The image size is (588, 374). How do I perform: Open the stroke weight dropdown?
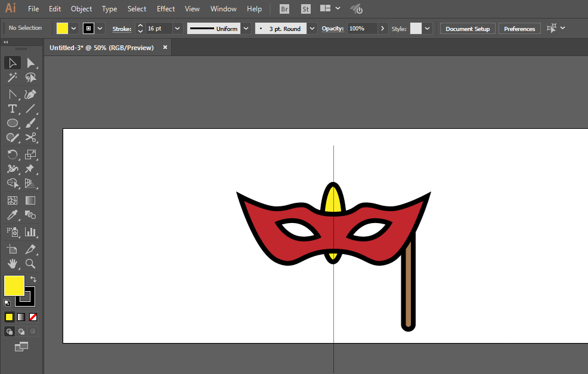(x=177, y=28)
